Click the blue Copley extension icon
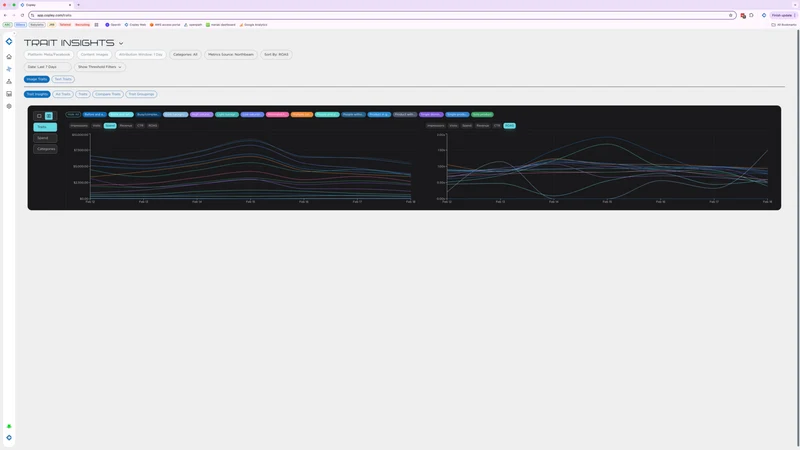The height and width of the screenshot is (450, 800). coord(764,15)
